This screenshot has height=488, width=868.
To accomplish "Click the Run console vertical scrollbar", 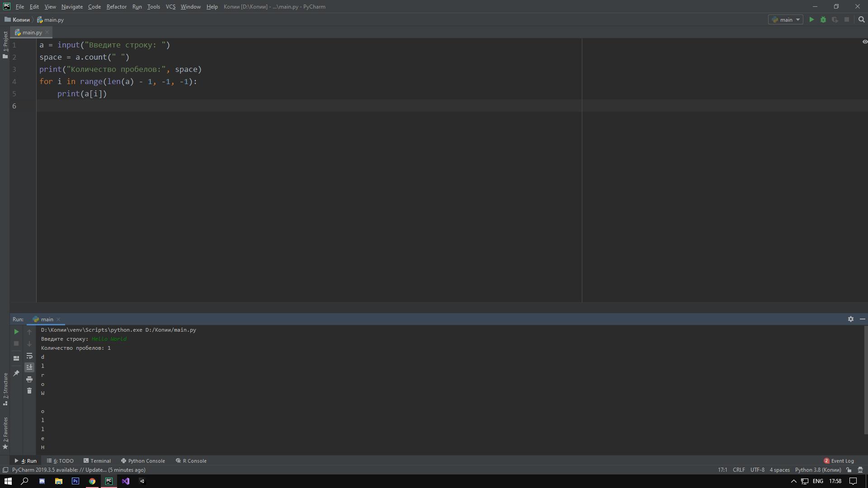I will pos(865,380).
